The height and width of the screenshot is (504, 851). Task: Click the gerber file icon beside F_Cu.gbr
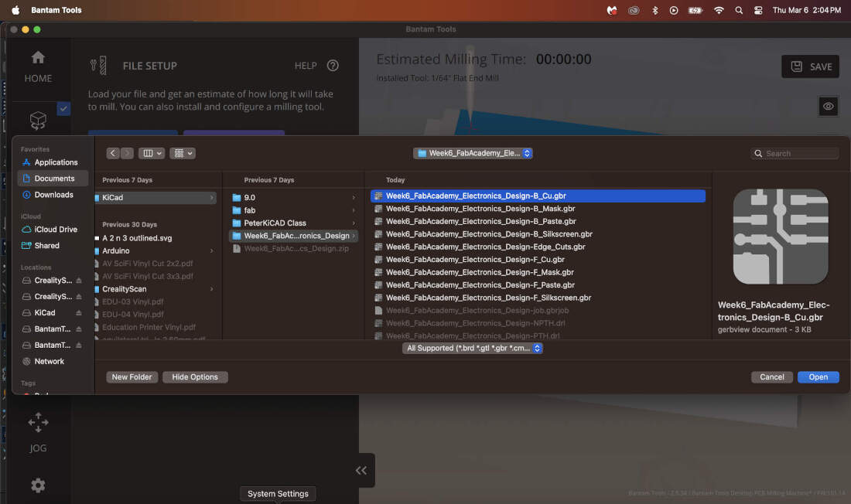[x=378, y=260]
